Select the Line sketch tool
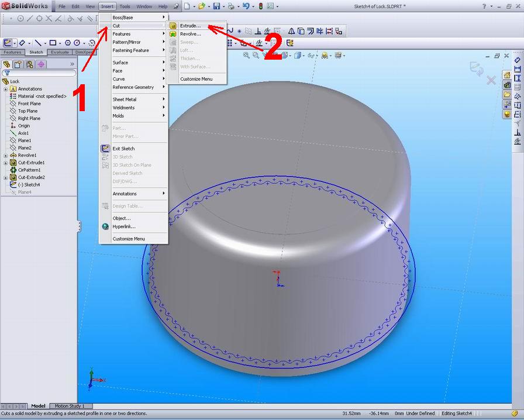The width and height of the screenshot is (524, 420). pyautogui.click(x=39, y=43)
